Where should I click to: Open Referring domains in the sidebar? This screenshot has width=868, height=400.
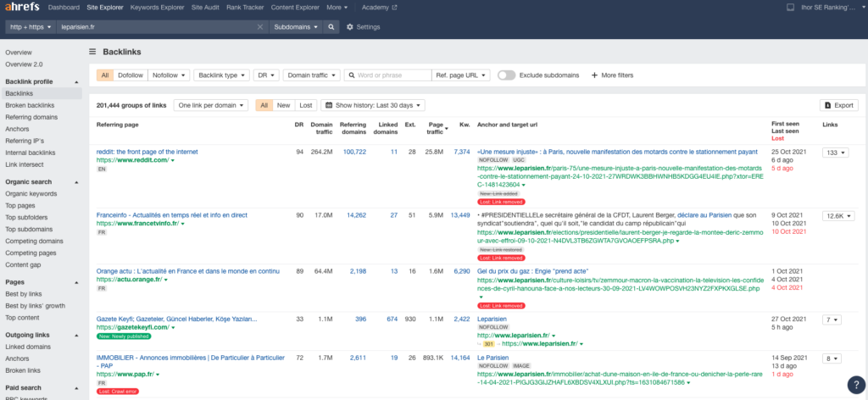click(31, 117)
